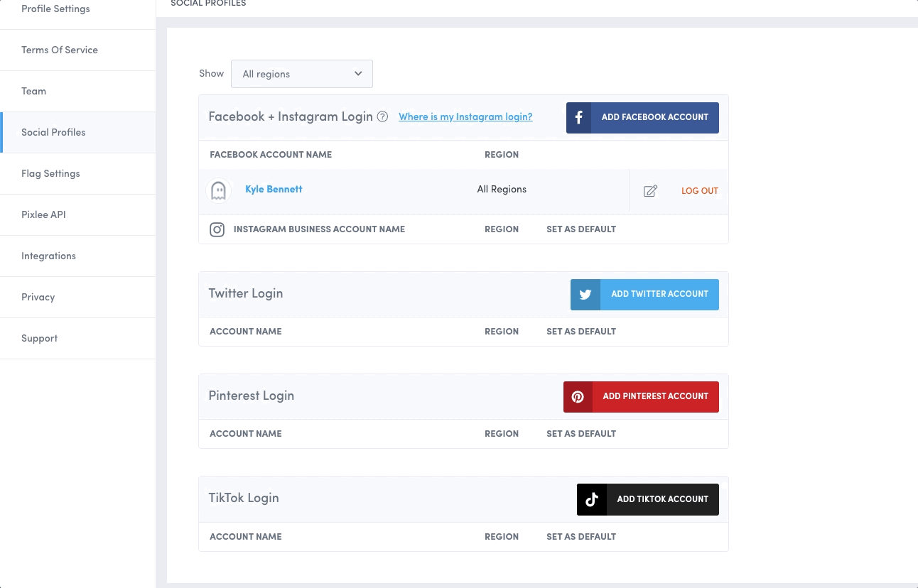
Task: Click the Facebook logo icon
Action: coord(579,118)
